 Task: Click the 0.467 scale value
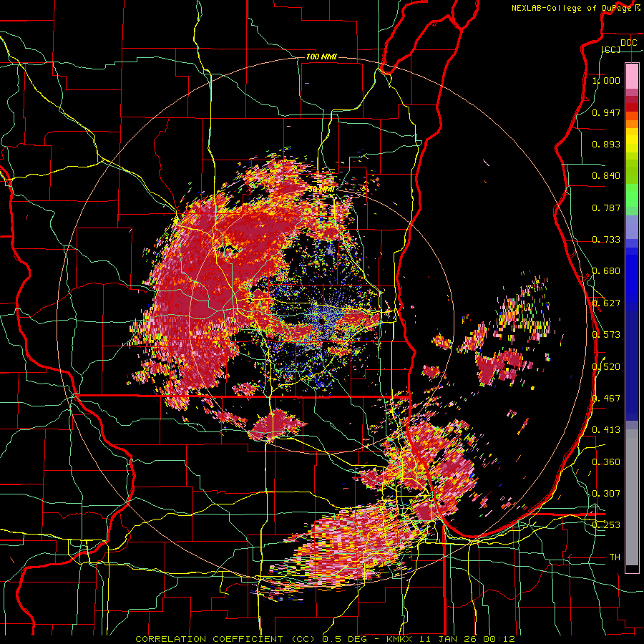tap(606, 398)
